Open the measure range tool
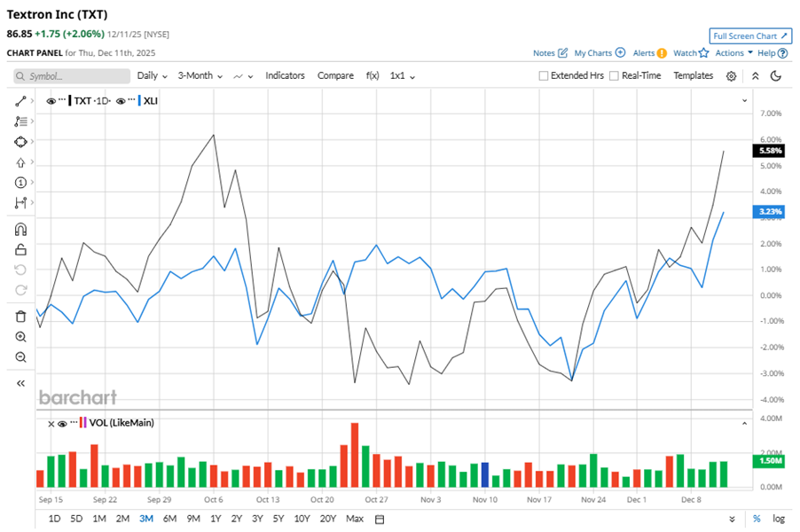The width and height of the screenshot is (800, 532). (x=20, y=203)
